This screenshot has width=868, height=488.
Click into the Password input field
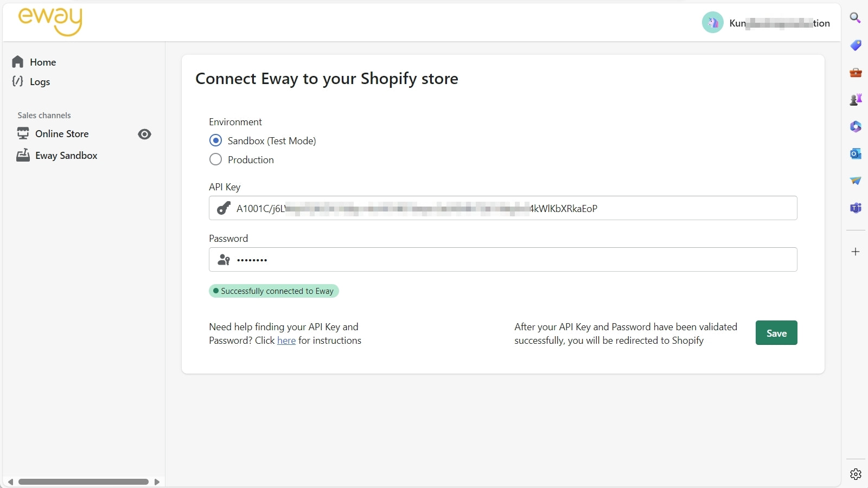(x=503, y=260)
